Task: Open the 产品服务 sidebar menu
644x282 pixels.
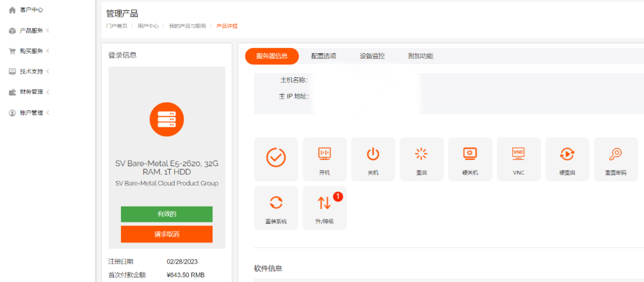Action: pyautogui.click(x=31, y=31)
